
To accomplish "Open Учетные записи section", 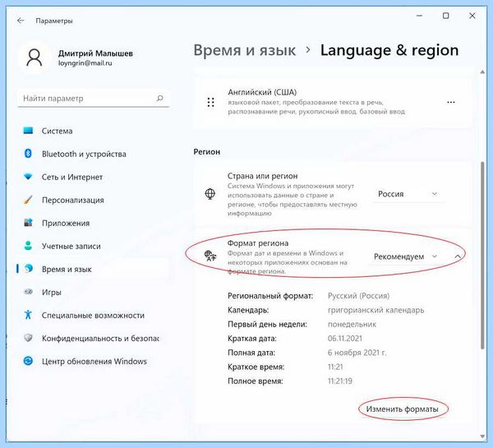I will (93, 246).
